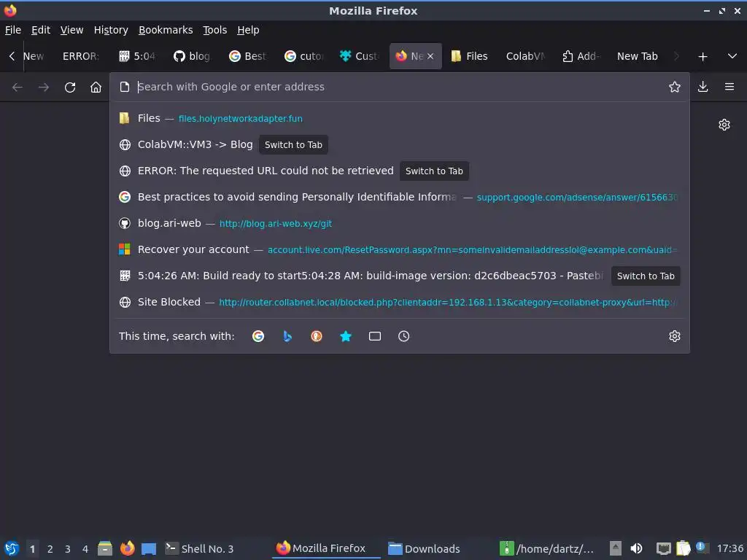
Task: Open the Edit menu
Action: (x=41, y=30)
